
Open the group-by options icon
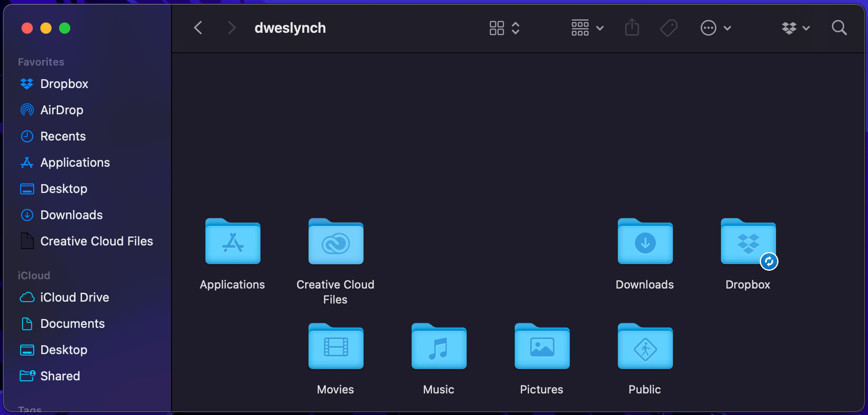(580, 28)
